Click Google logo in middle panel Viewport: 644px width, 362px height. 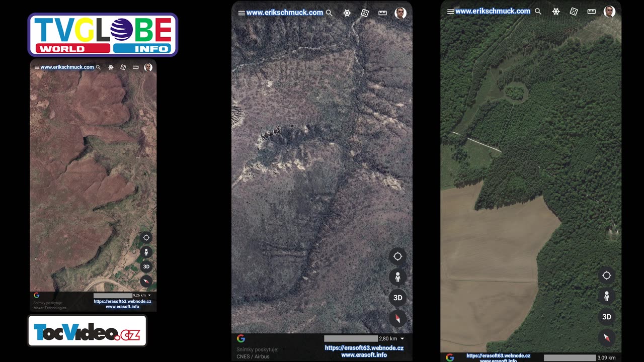241,339
